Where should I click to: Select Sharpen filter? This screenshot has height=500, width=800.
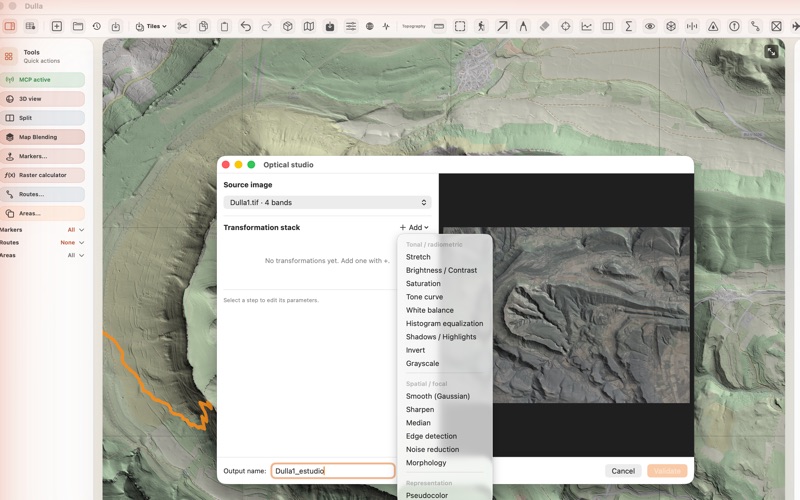pyautogui.click(x=420, y=409)
